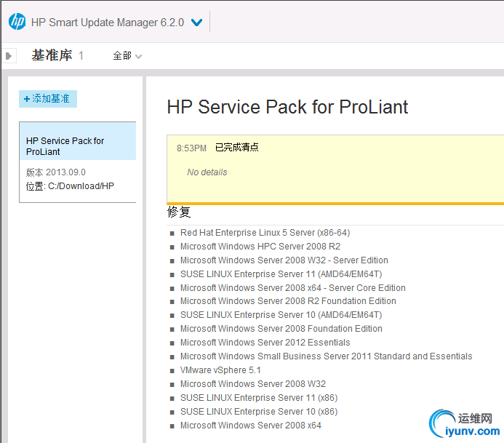Click SUSE LINUX Enterprise Server 10 (AMD64/EM64T)
The height and width of the screenshot is (443, 504).
tap(281, 315)
